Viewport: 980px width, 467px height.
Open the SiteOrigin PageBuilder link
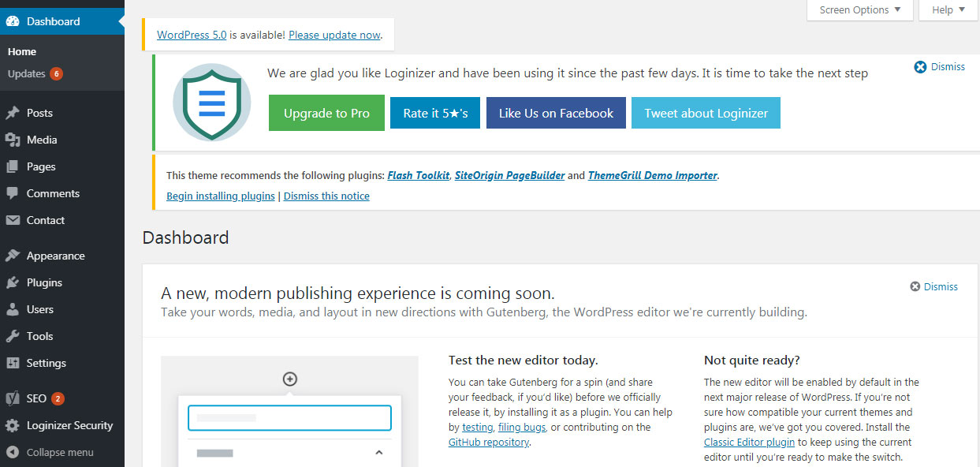(509, 175)
